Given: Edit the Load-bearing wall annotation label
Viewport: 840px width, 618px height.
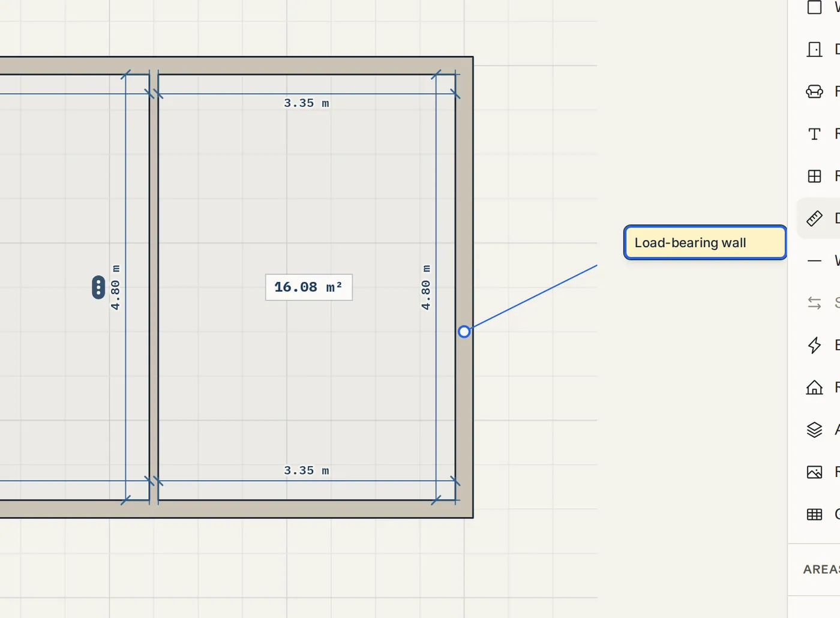Looking at the screenshot, I should point(705,242).
